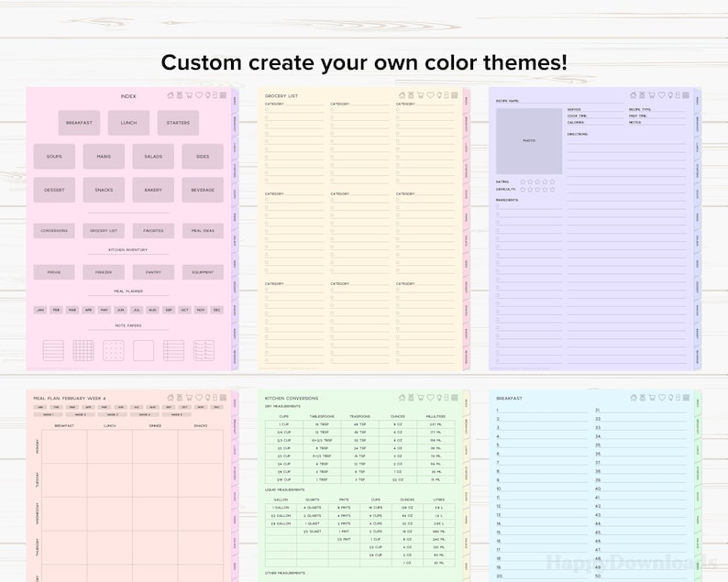Go to the Mains section
The width and height of the screenshot is (728, 582).
click(x=104, y=157)
